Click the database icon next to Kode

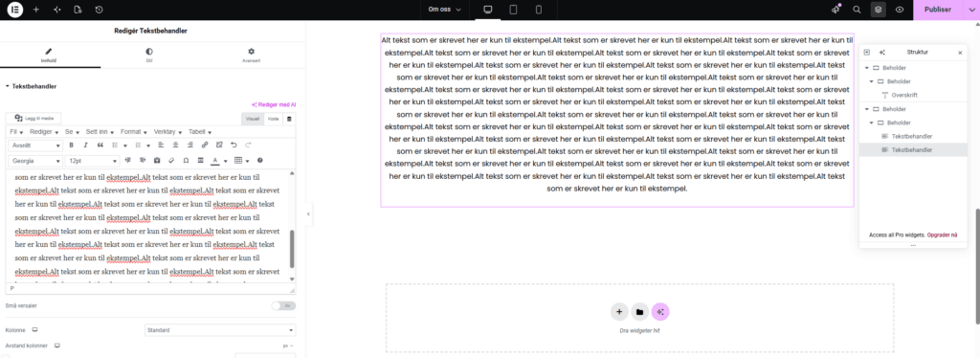pyautogui.click(x=289, y=119)
